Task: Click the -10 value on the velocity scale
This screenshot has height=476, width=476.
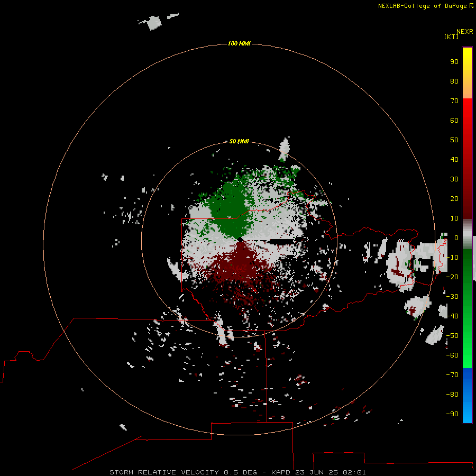Action: pos(452,258)
